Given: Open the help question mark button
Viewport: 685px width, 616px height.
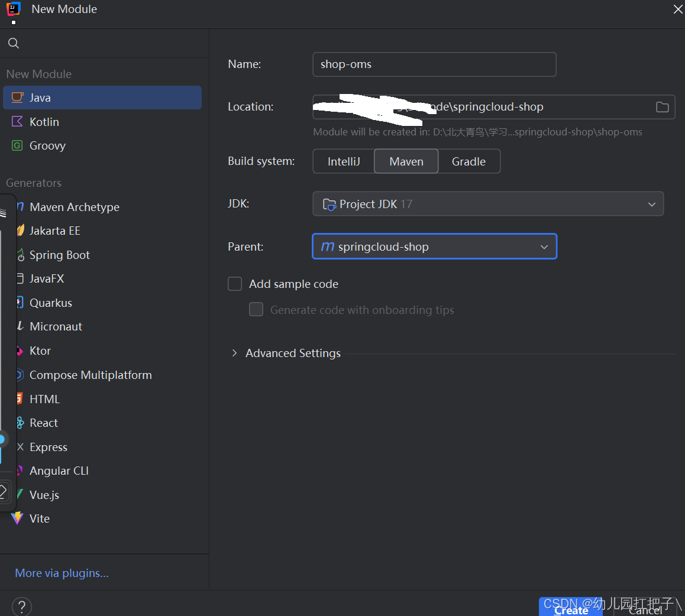Looking at the screenshot, I should [x=21, y=607].
